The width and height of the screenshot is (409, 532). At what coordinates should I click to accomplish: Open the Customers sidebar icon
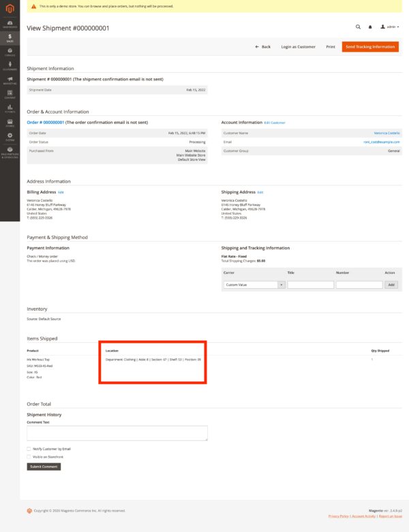click(10, 65)
